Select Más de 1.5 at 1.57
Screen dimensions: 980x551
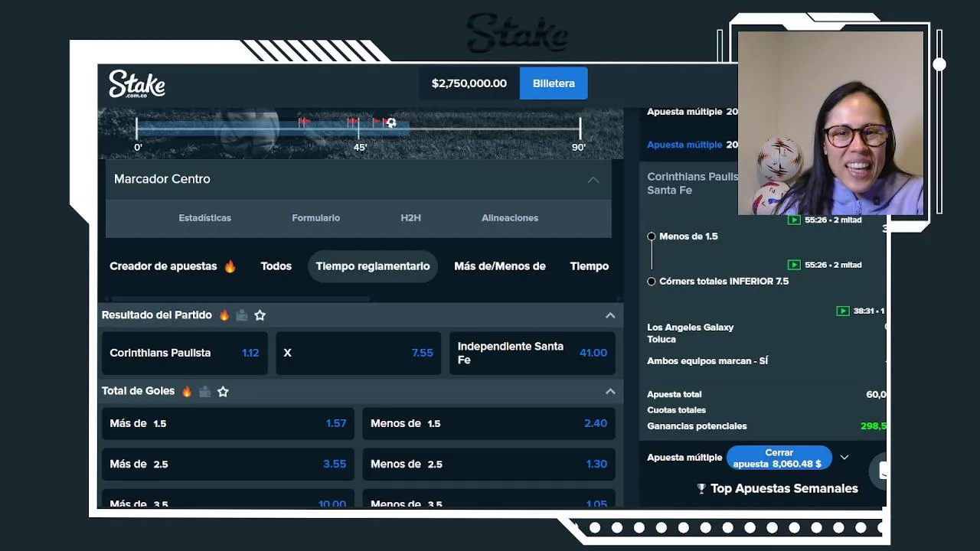click(228, 423)
